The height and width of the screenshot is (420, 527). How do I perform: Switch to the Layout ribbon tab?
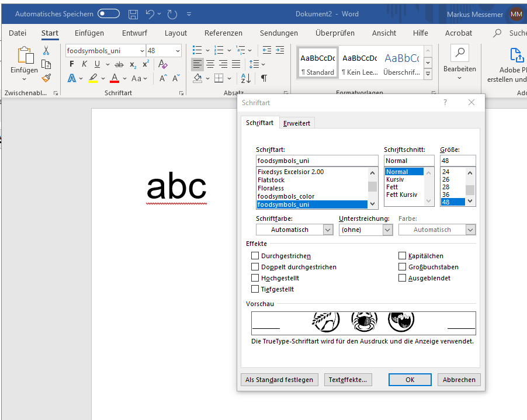[x=175, y=33]
